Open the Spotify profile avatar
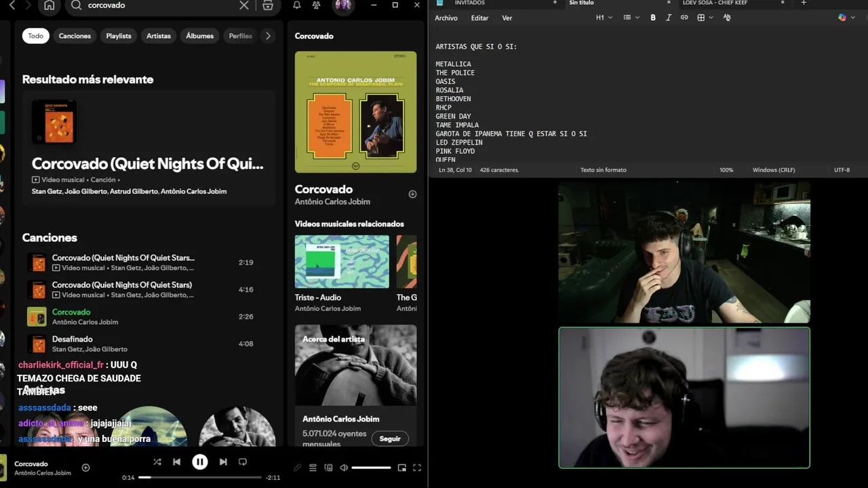The width and height of the screenshot is (868, 488). pyautogui.click(x=343, y=5)
